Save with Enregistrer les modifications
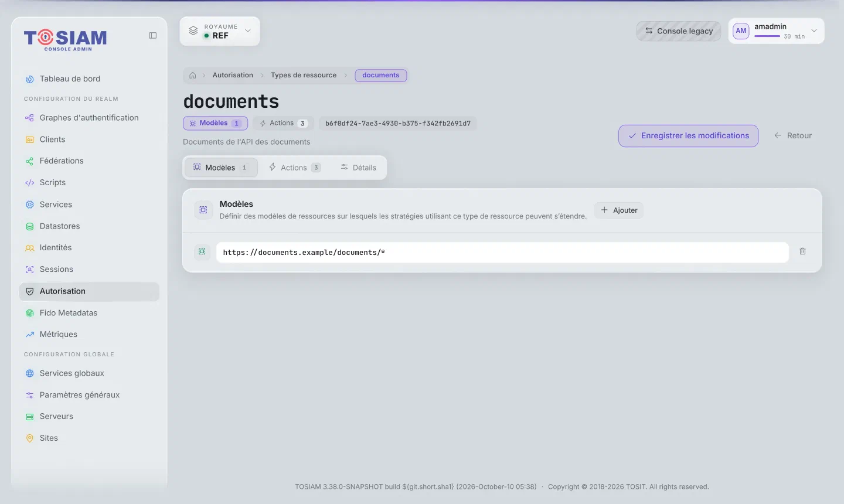844x504 pixels. tap(688, 136)
